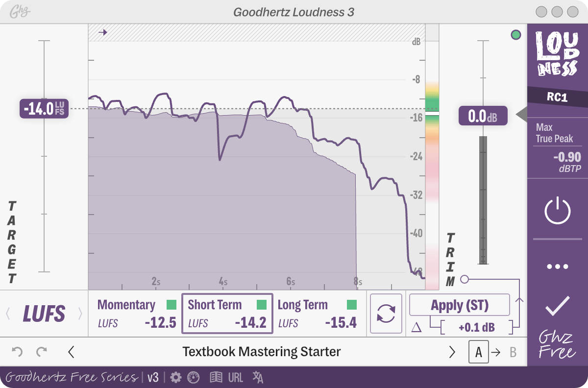Click the RC1 badge

(557, 97)
